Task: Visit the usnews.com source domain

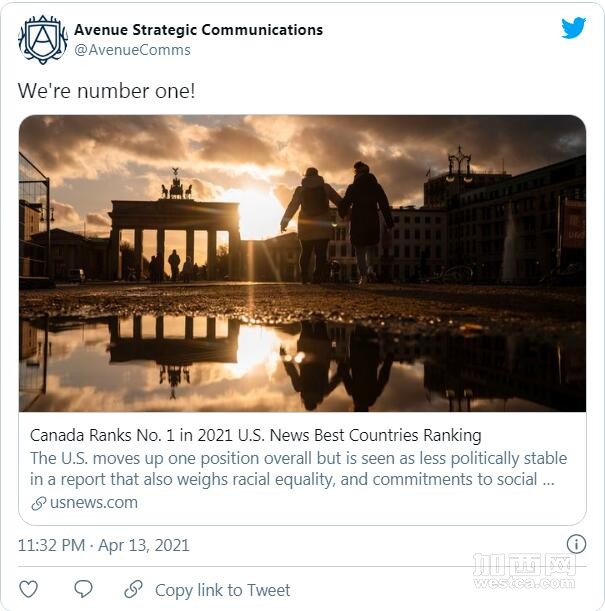Action: click(93, 503)
